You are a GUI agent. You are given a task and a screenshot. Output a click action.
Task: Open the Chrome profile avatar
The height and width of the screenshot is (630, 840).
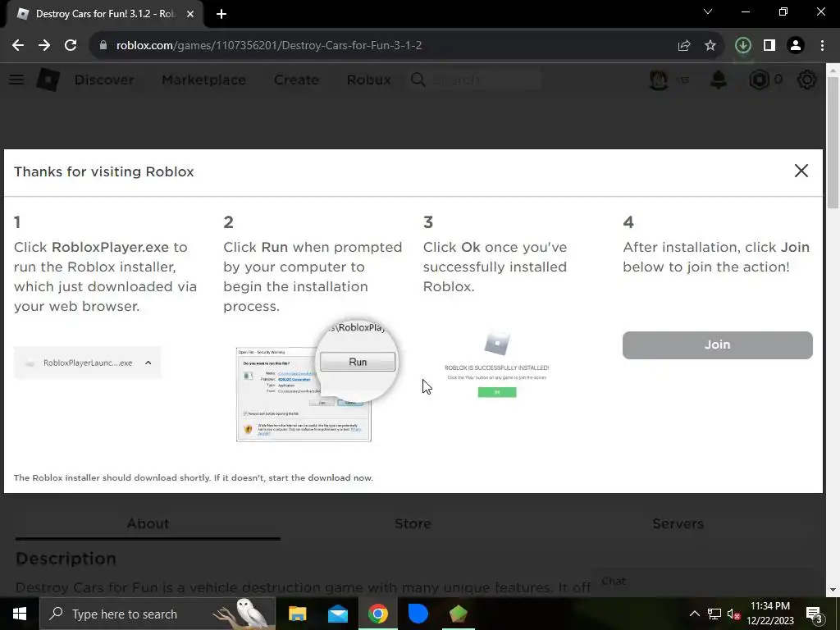[796, 46]
